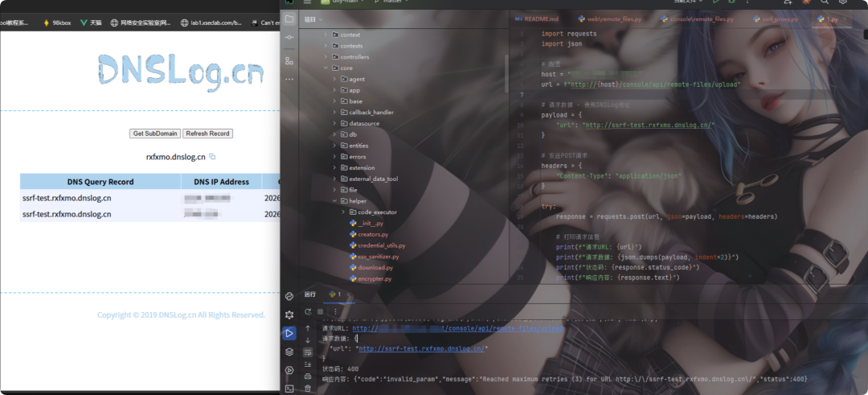Open the Run toolbar more-options menu
The image size is (868, 395).
[335, 312]
